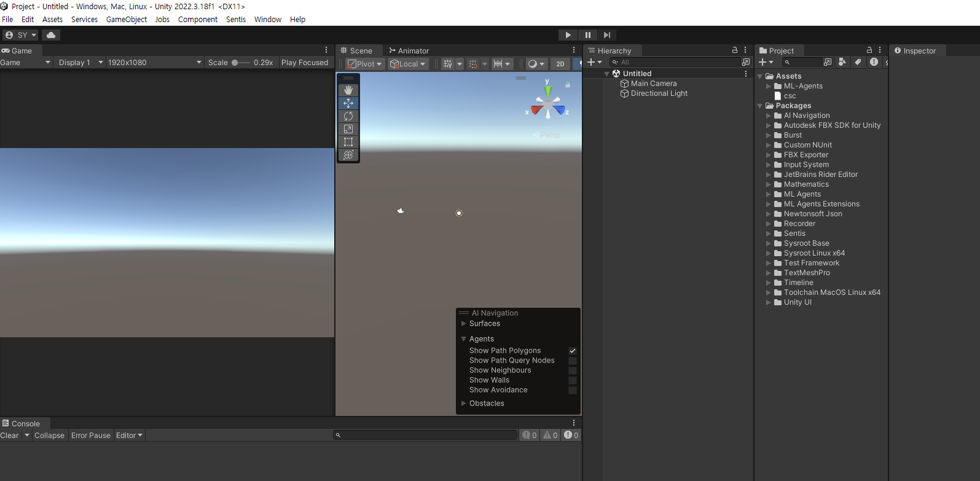Screen dimensions: 980x481
Task: Open the Play Focused dropdown
Action: point(305,63)
